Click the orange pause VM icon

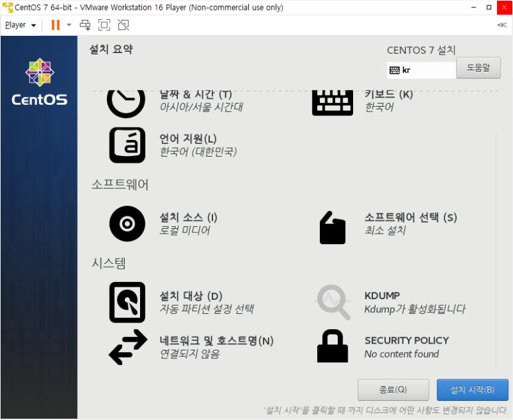[56, 25]
